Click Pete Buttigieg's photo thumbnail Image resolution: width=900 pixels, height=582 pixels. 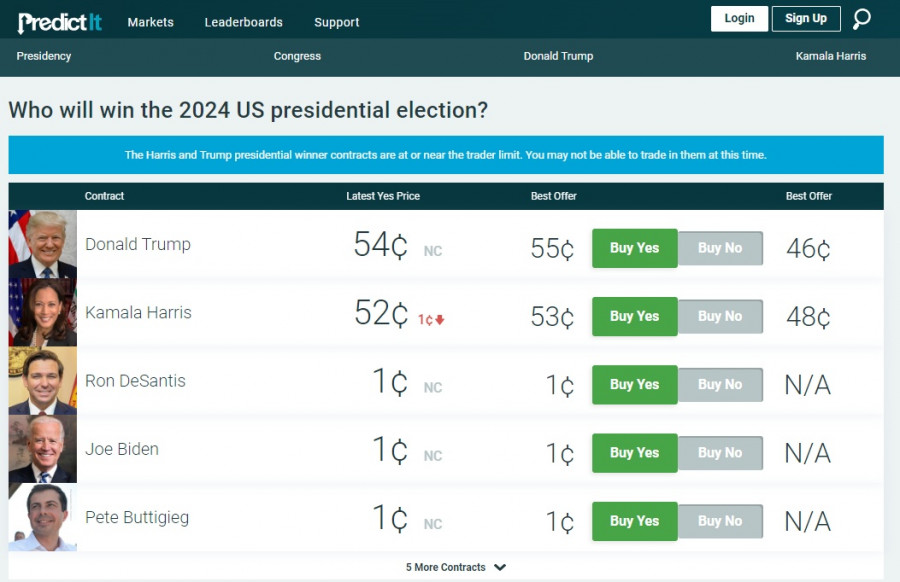coord(43,517)
